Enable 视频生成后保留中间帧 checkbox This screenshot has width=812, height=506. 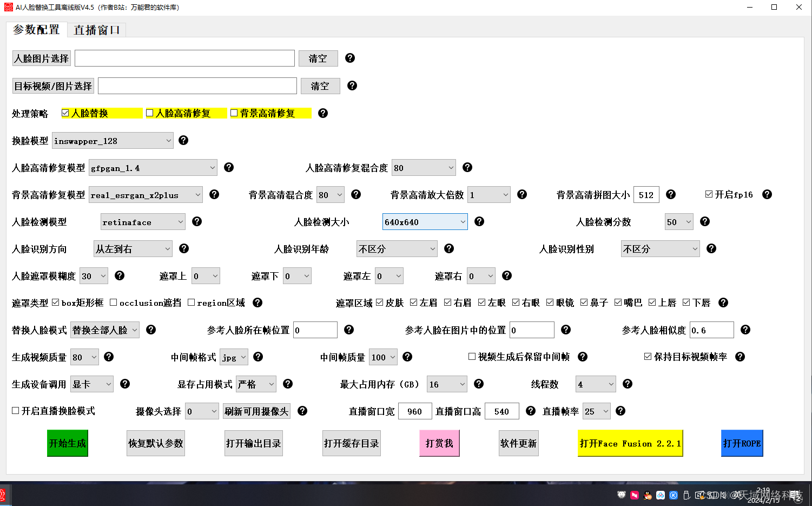pyautogui.click(x=472, y=357)
